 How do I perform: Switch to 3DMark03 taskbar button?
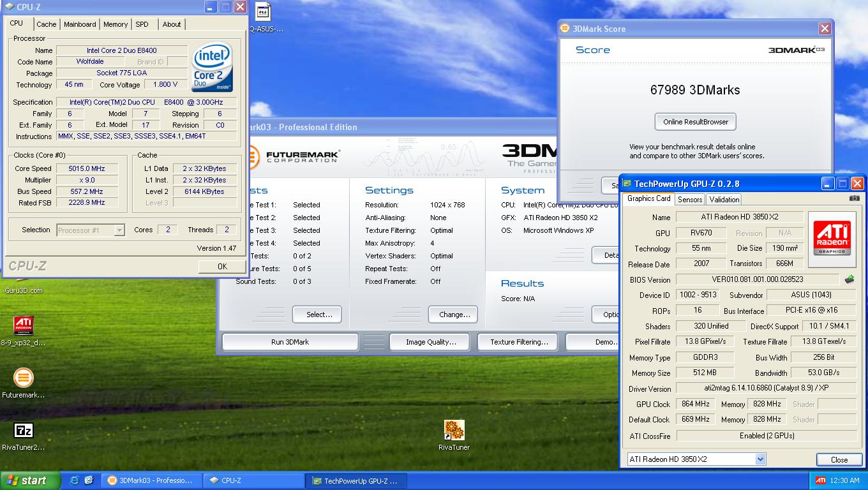(x=152, y=480)
